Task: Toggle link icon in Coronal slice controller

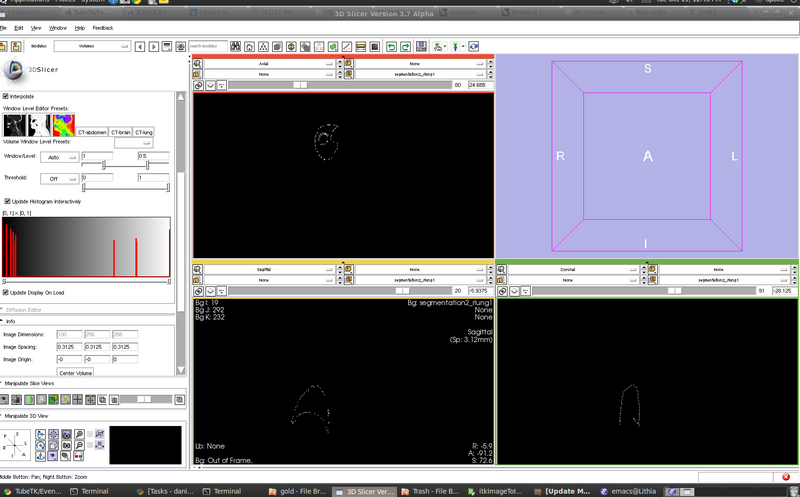Action: (x=503, y=291)
